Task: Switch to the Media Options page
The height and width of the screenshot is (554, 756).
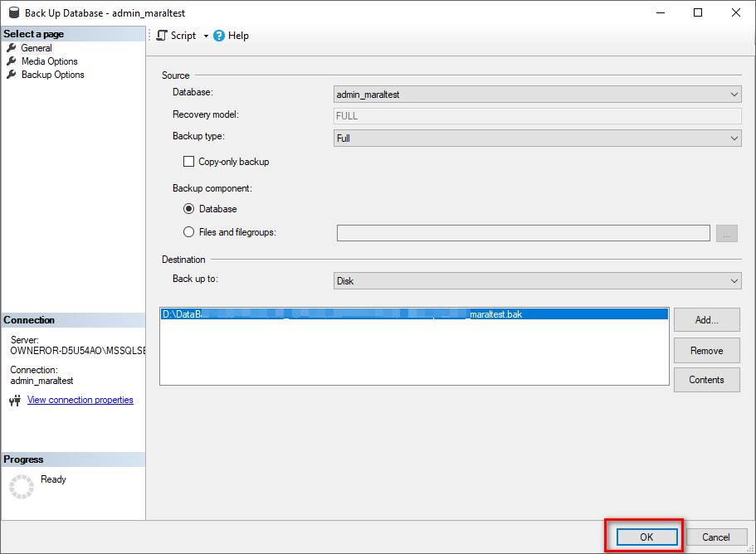Action: click(x=50, y=61)
